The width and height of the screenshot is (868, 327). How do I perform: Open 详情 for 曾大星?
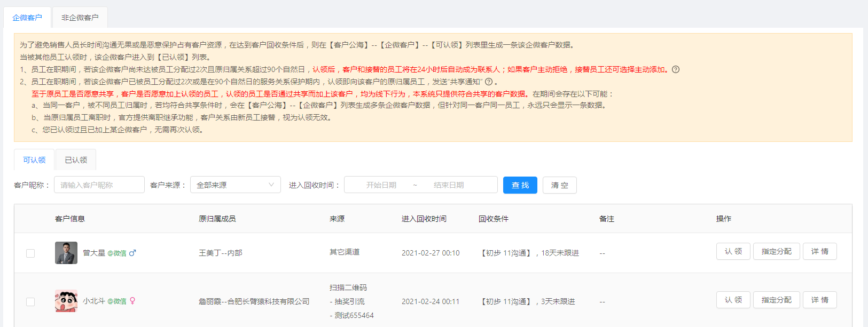click(820, 251)
